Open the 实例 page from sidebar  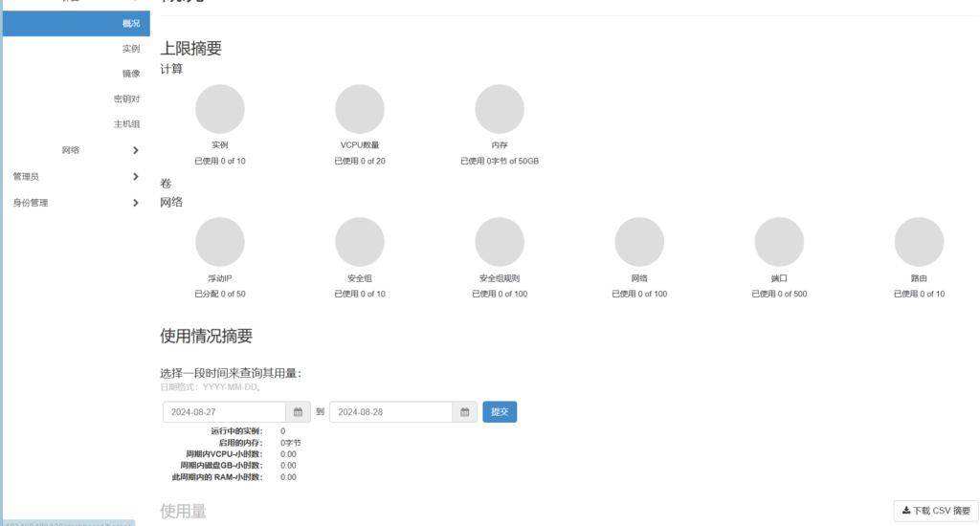coord(131,48)
